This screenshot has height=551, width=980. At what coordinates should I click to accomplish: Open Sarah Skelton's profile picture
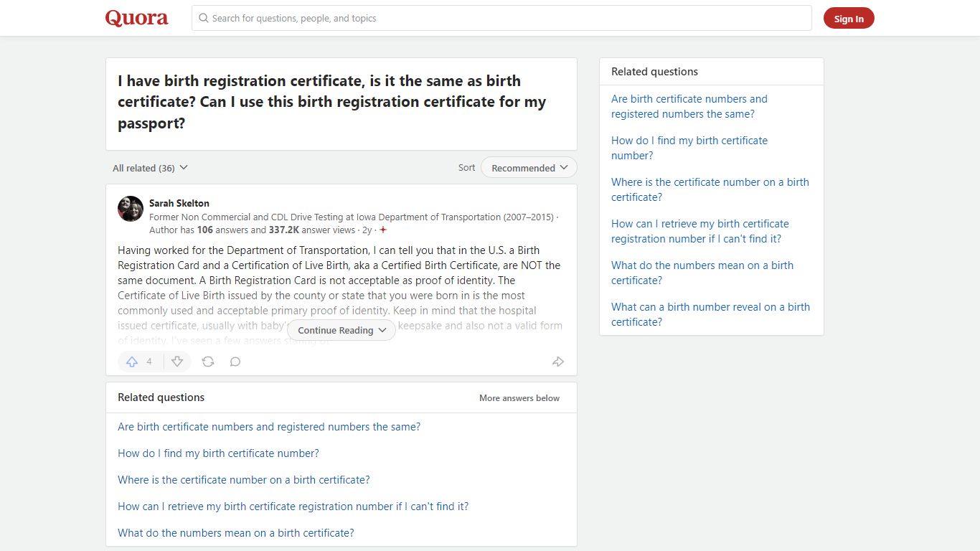tap(131, 209)
